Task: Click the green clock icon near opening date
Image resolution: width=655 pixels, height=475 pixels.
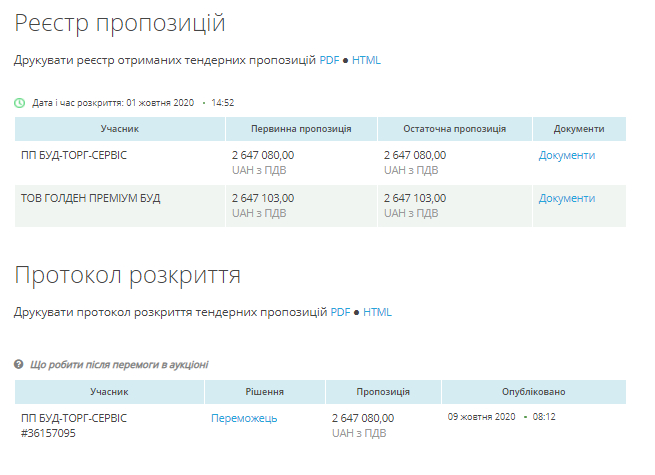Action: pyautogui.click(x=19, y=103)
